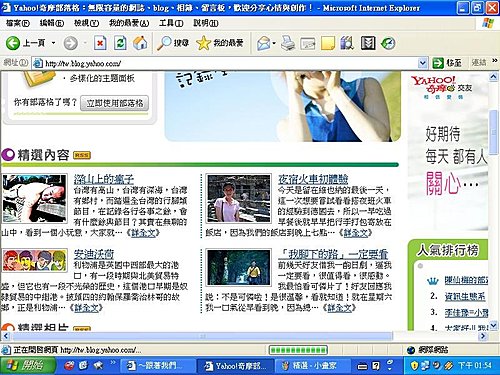This screenshot has width=500, height=375.
Task: Go to the home page icon
Action: click(x=140, y=43)
